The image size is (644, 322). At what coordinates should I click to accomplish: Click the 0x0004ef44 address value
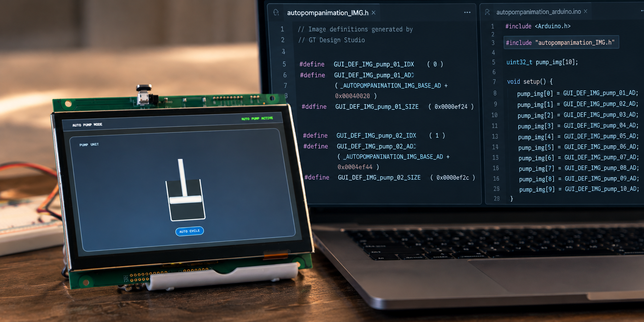(x=355, y=167)
